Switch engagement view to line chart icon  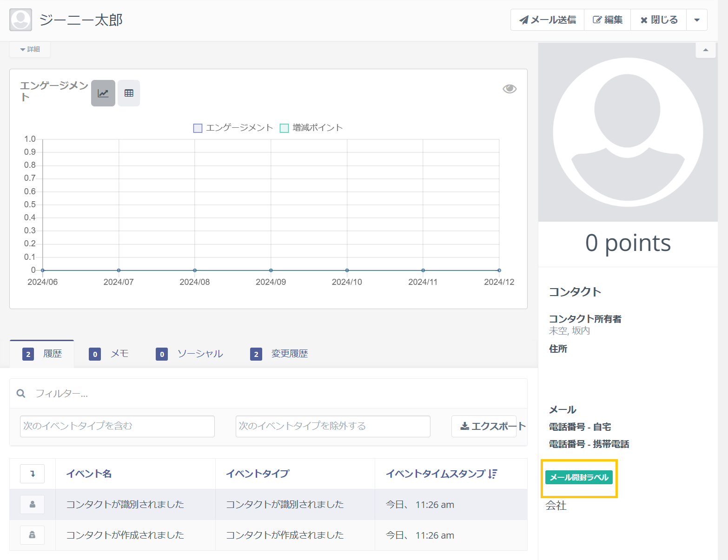[x=103, y=93]
